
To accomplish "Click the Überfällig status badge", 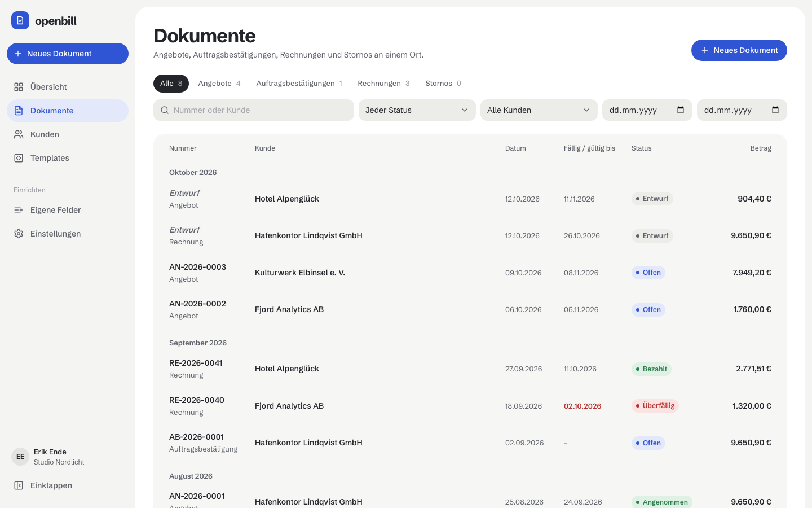I will (655, 406).
